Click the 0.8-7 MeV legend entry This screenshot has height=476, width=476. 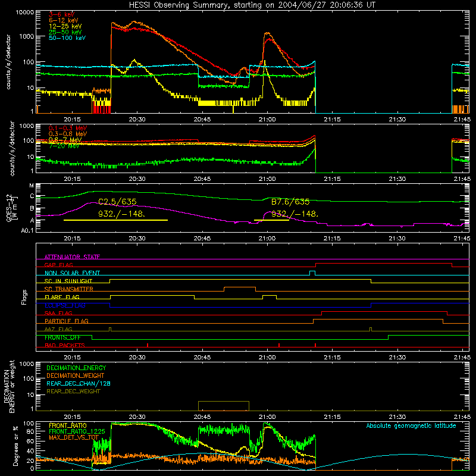click(x=65, y=140)
